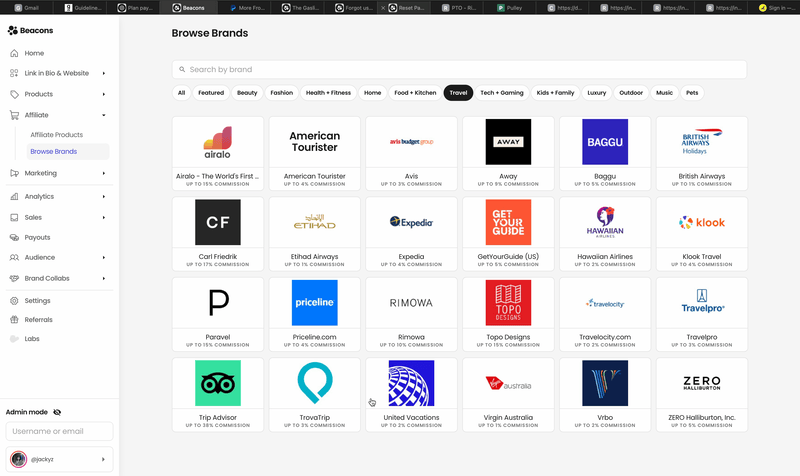Click the Products tag icon
Screen dimensions: 800x476
(x=14, y=94)
